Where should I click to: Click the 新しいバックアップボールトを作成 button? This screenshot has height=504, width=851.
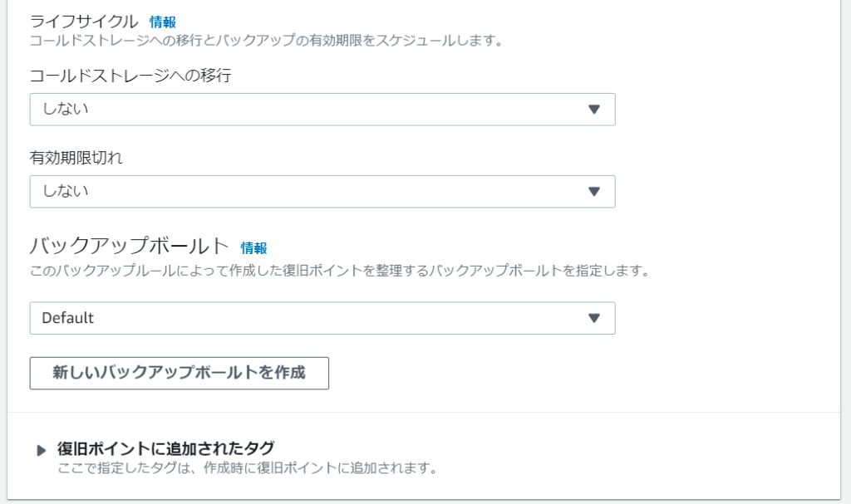(x=179, y=373)
